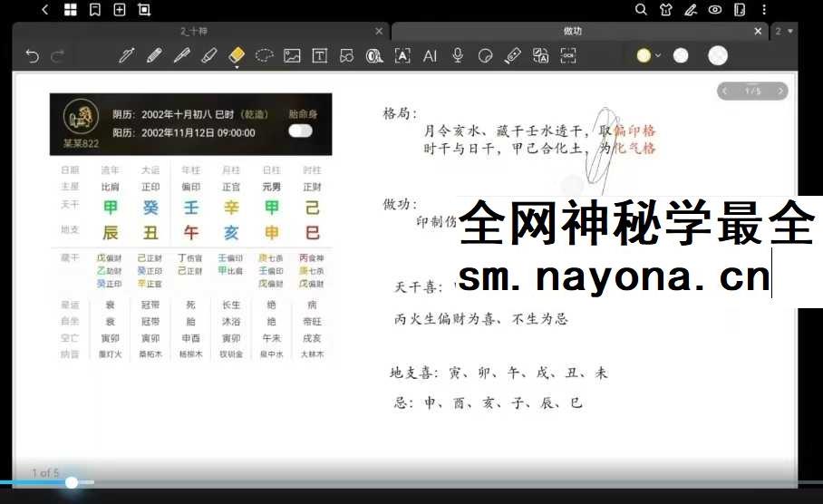Click the 大运 column header
823x504 pixels.
pos(150,170)
